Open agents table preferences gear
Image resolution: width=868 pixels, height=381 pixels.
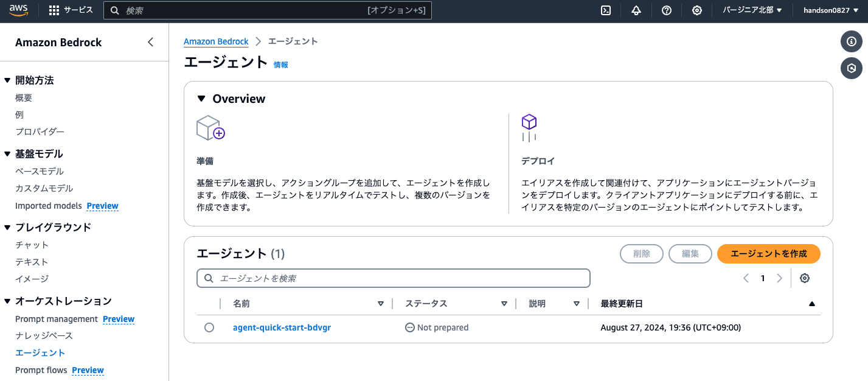coord(805,278)
